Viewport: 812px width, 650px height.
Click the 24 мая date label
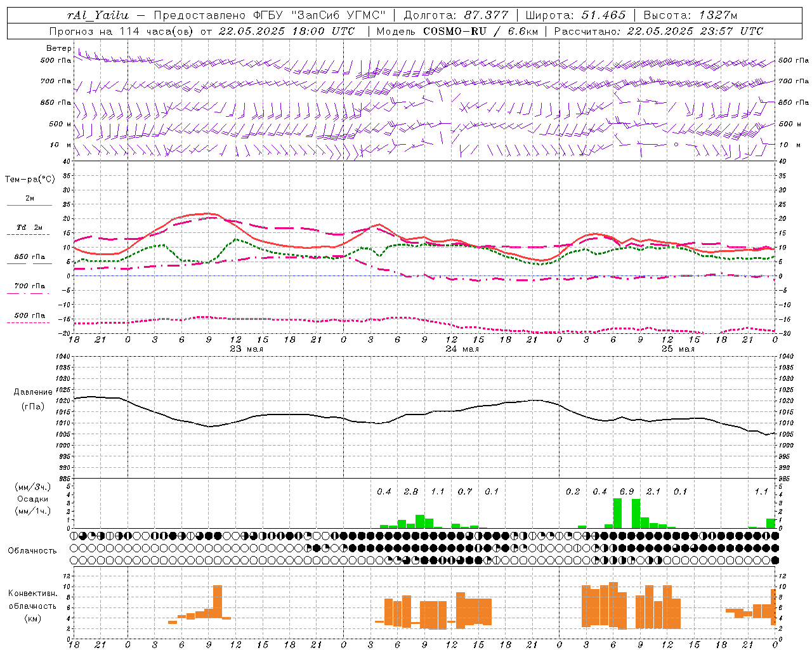[462, 349]
